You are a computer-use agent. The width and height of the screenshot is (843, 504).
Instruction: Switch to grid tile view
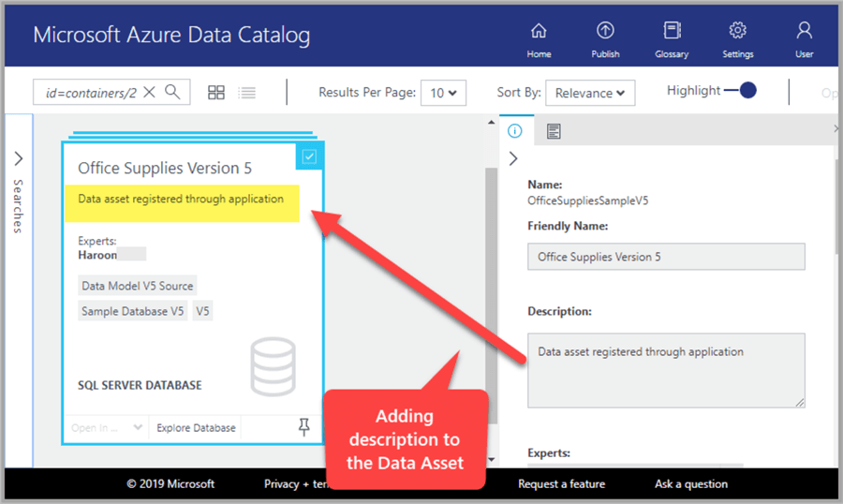[x=216, y=93]
